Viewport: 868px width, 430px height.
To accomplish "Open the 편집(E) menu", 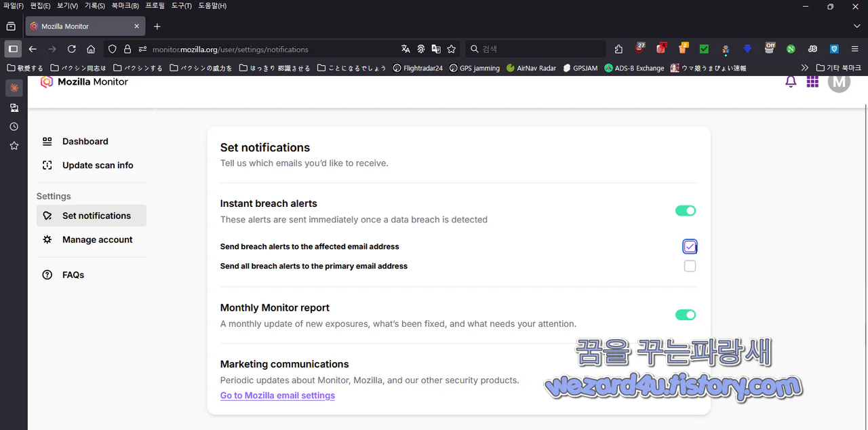I will click(x=40, y=6).
